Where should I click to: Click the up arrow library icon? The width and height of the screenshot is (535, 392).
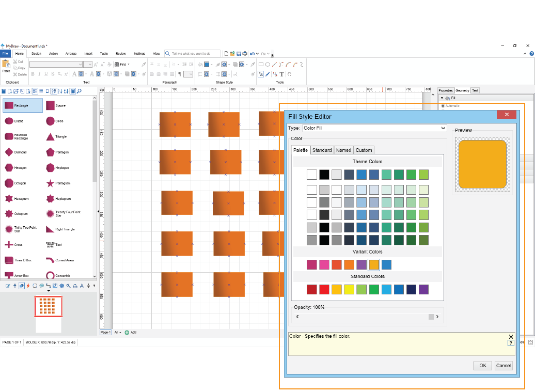[14, 286]
